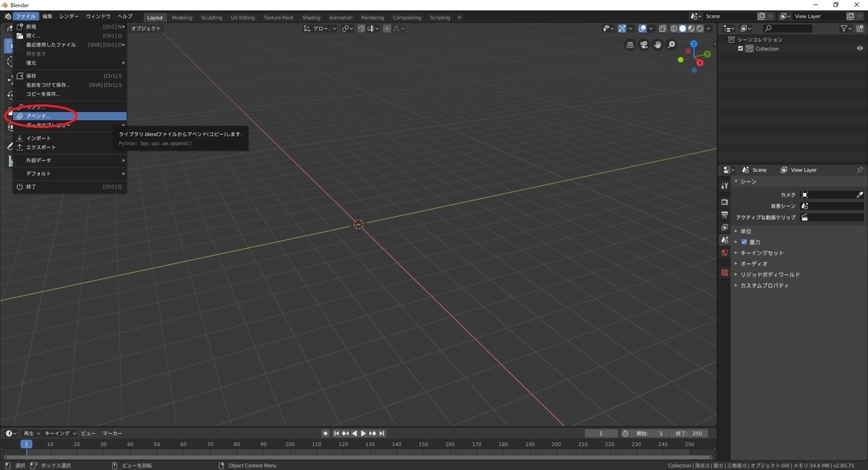Open the Help (ヘルプ) menu
Image resolution: width=868 pixels, height=470 pixels.
pyautogui.click(x=125, y=17)
